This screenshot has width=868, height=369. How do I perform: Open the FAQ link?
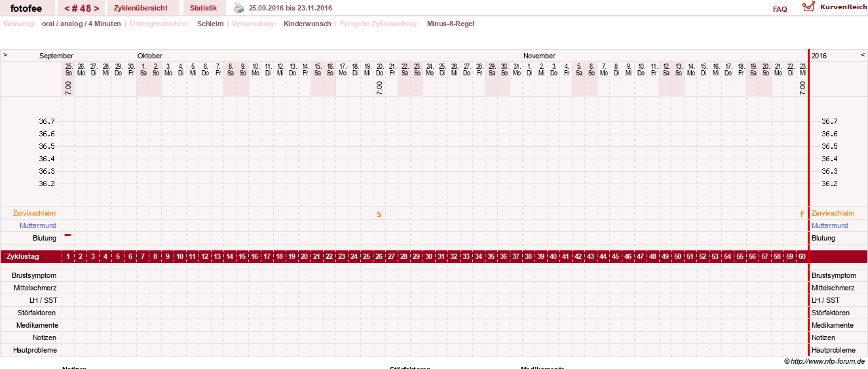tap(780, 9)
